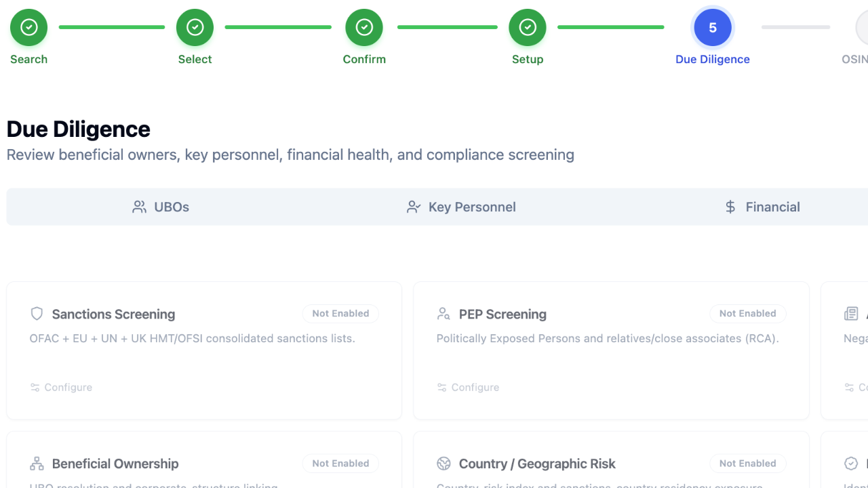This screenshot has width=868, height=488.
Task: Click the sliders icon in PEP Screening Configure
Action: (442, 388)
